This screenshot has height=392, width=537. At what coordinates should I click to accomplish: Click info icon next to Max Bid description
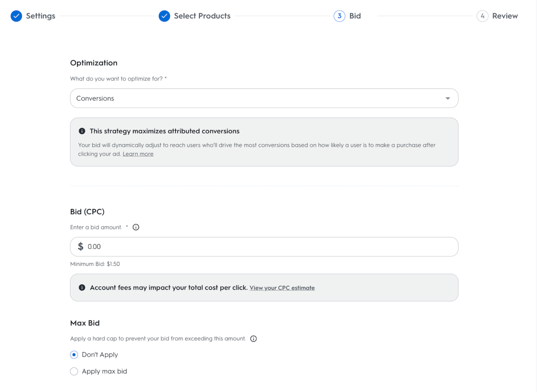pos(253,338)
